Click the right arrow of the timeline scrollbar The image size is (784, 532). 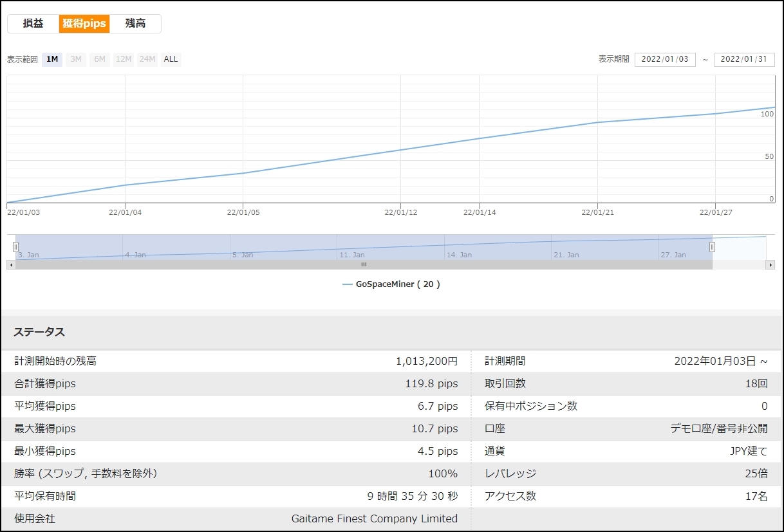[x=770, y=264]
